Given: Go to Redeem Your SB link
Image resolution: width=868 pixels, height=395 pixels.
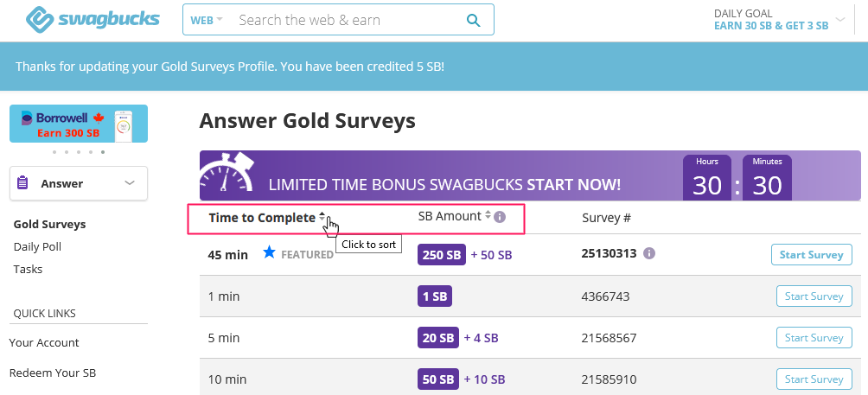Looking at the screenshot, I should [x=53, y=373].
